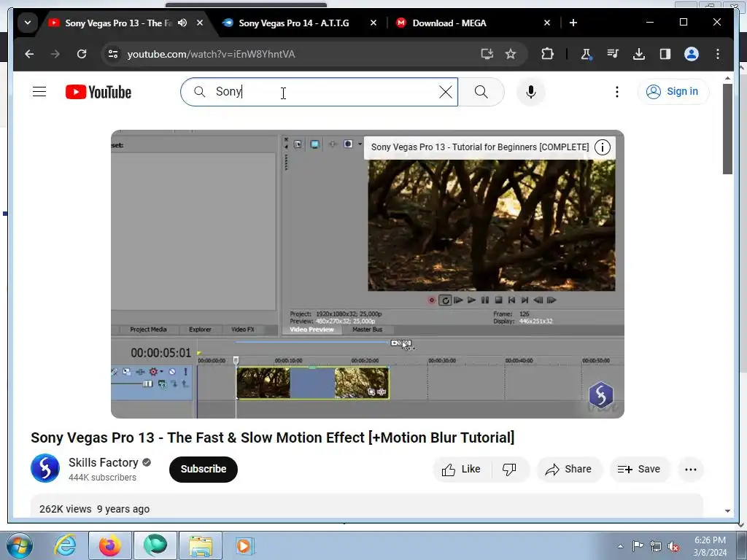Bookmark this page with the star icon
The width and height of the screenshot is (747, 560).
[511, 54]
